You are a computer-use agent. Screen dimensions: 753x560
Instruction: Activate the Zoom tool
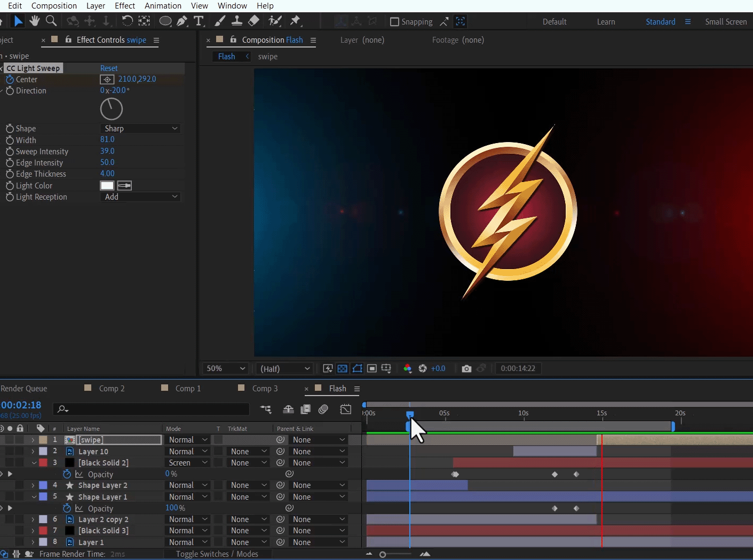[51, 21]
